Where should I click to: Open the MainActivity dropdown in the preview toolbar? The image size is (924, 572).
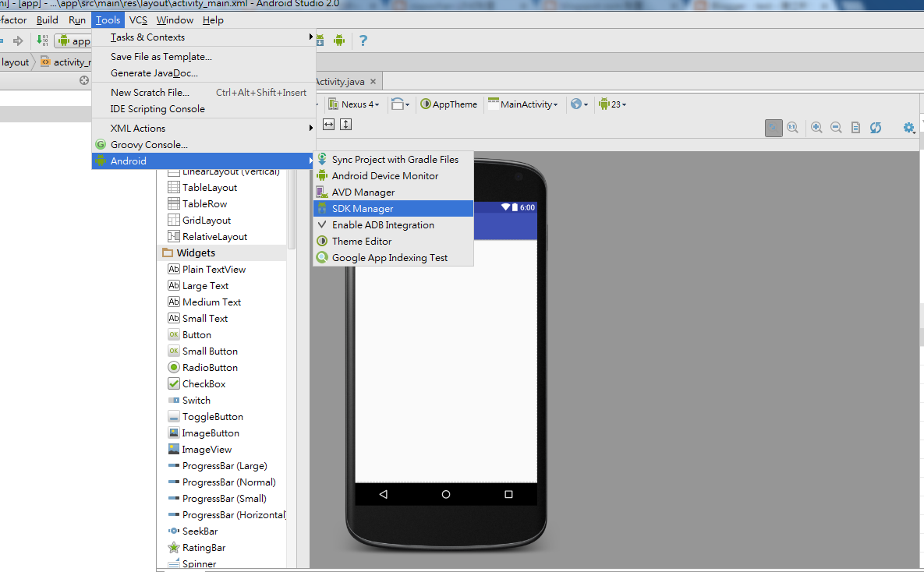(x=522, y=104)
